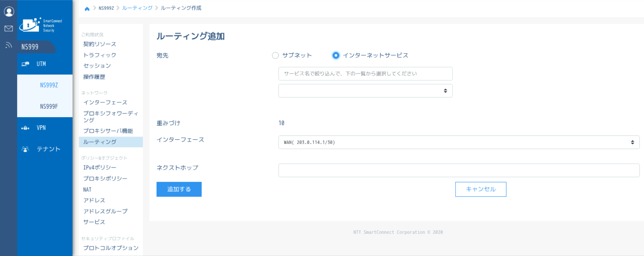The height and width of the screenshot is (256, 644).
Task: Open ルーティング in the side menu
Action: point(111,142)
